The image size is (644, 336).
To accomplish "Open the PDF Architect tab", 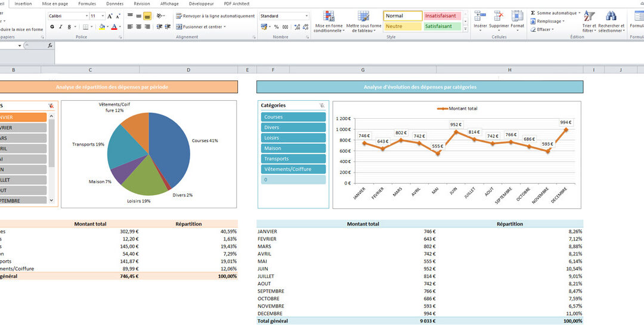I will pos(237,4).
